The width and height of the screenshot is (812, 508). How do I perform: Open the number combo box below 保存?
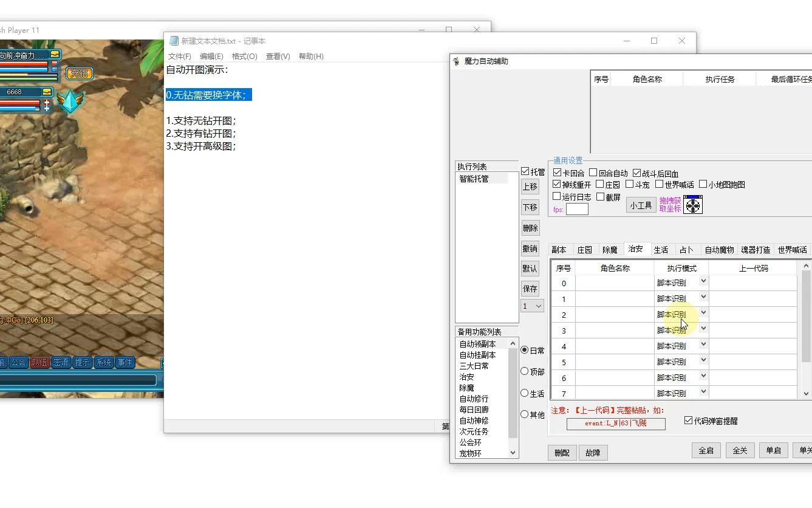point(532,306)
